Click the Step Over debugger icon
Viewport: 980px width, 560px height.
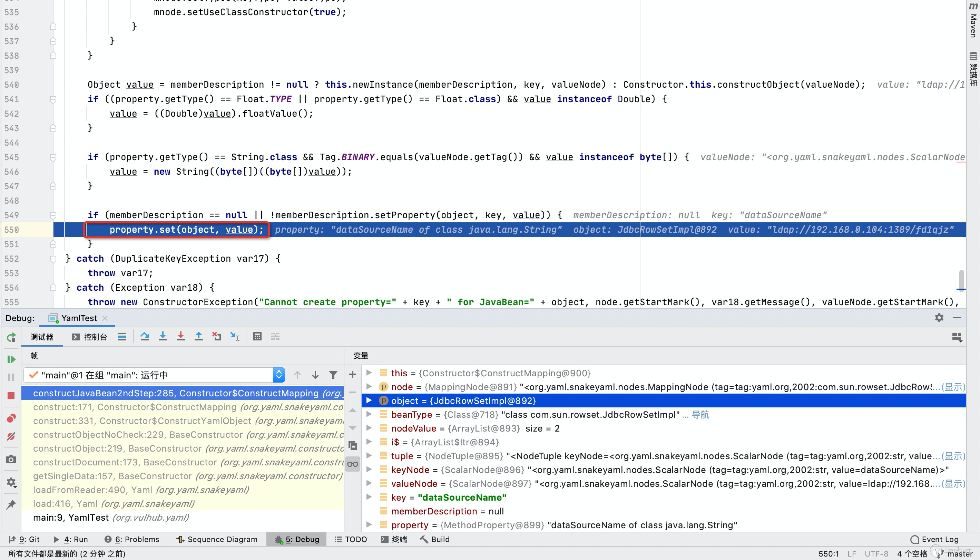click(145, 337)
